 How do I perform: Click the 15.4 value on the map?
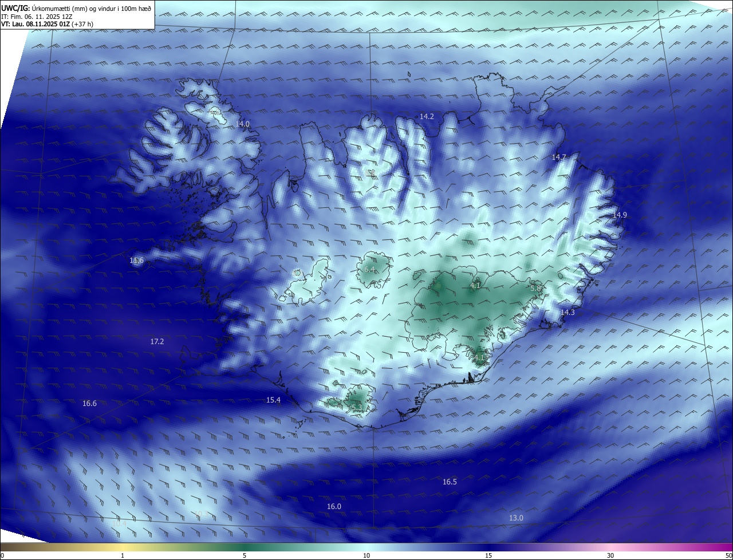273,400
